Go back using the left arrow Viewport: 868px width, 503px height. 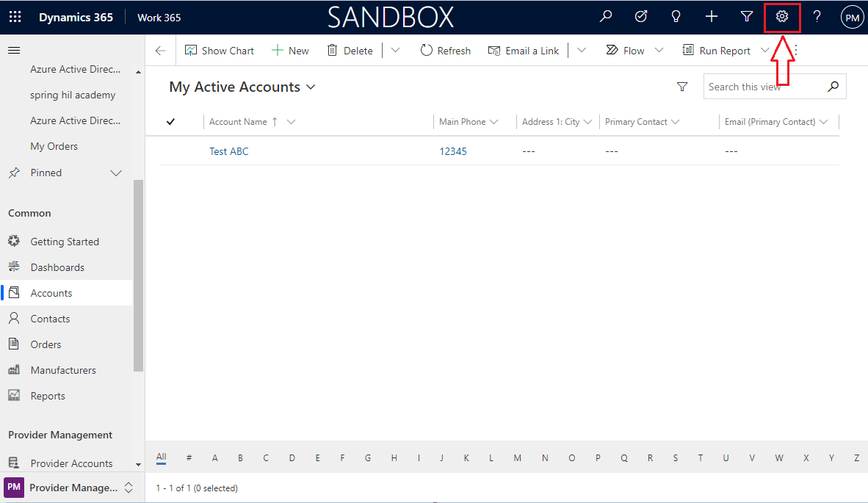[x=161, y=51]
